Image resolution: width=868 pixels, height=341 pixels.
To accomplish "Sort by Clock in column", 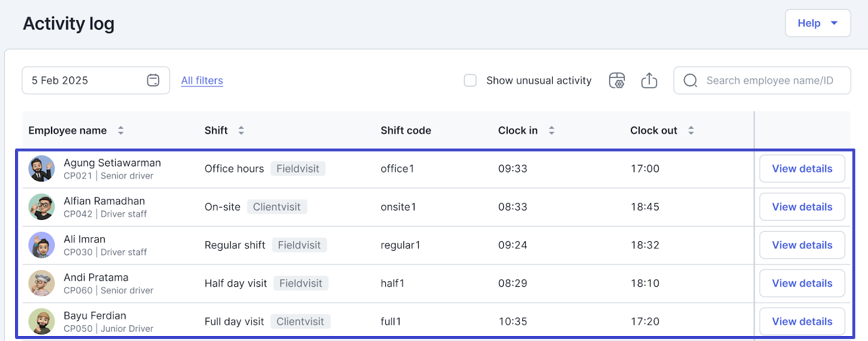I will (551, 130).
